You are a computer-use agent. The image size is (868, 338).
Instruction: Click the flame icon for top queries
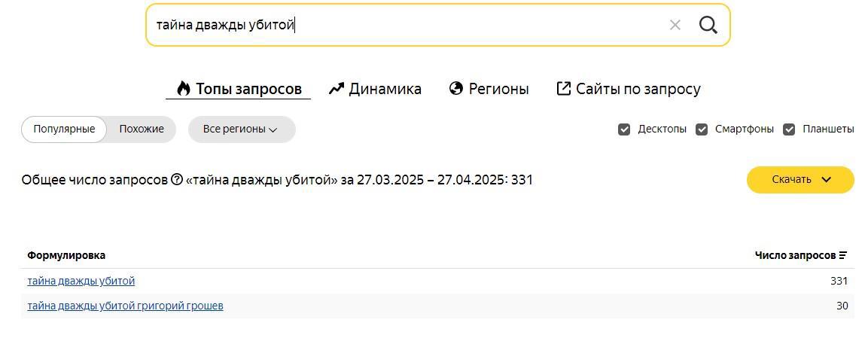tap(184, 89)
